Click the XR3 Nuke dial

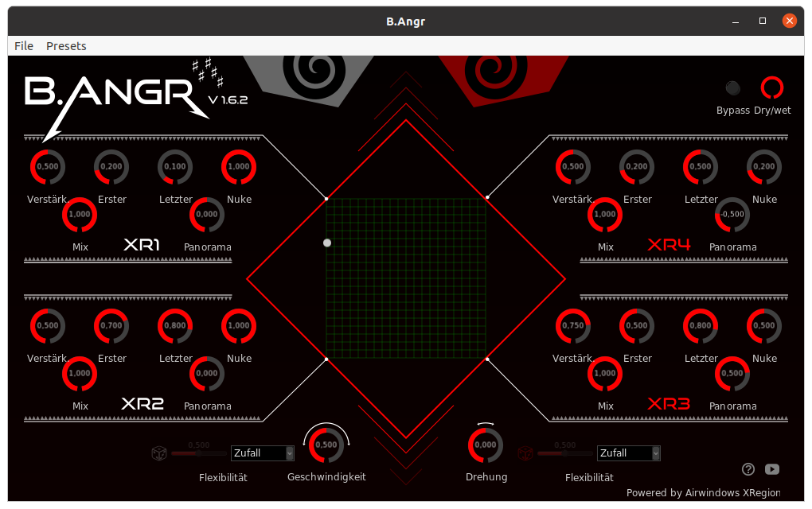pos(764,326)
